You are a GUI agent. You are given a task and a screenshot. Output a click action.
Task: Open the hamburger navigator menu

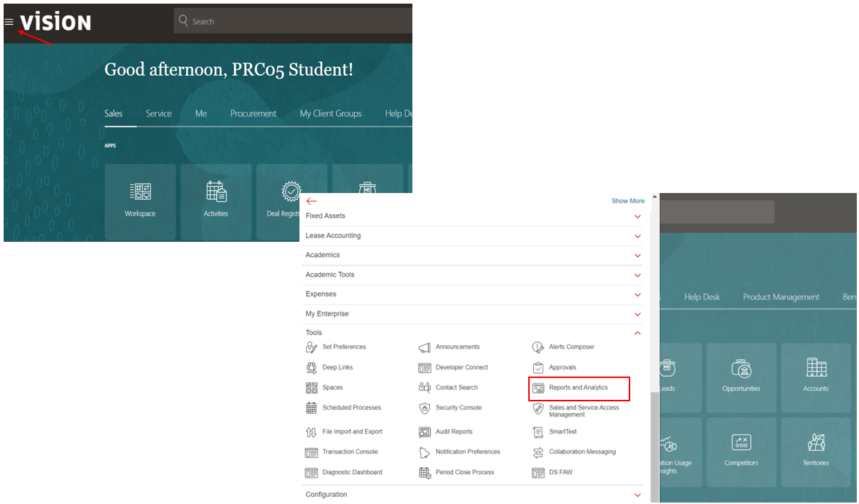9,22
